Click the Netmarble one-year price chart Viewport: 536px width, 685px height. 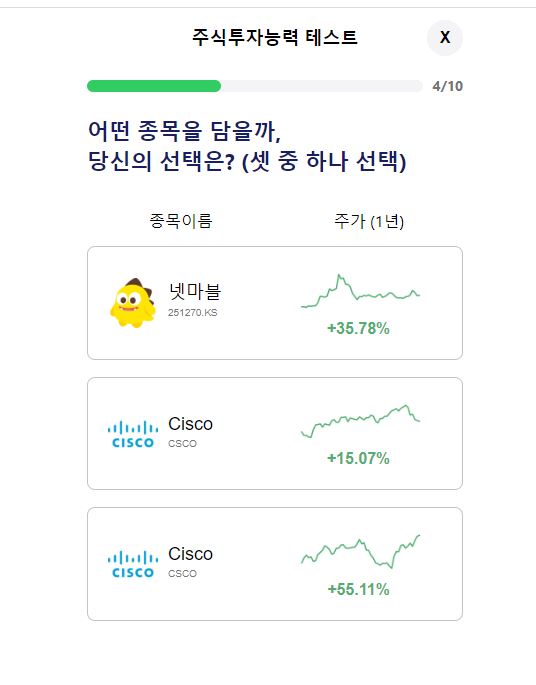tap(360, 291)
